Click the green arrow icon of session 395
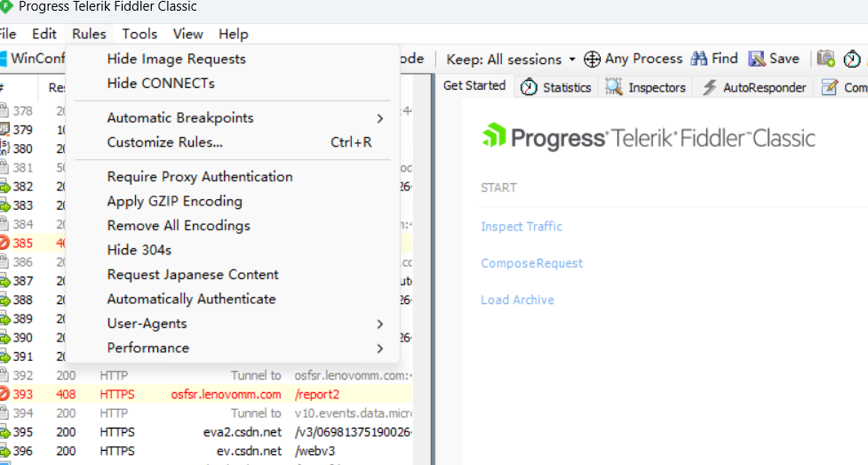The width and height of the screenshot is (868, 465). pos(4,432)
